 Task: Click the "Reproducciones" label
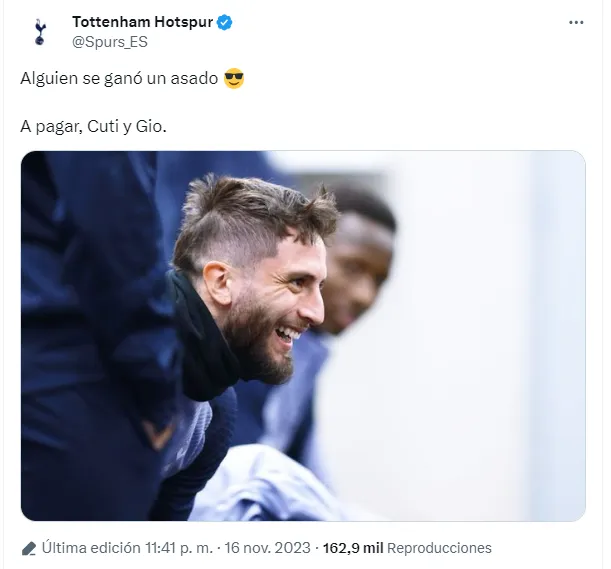coord(439,548)
